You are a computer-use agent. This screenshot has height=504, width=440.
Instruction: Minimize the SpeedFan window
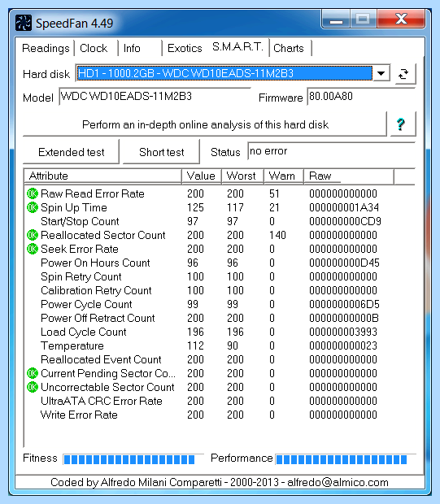[x=336, y=20]
